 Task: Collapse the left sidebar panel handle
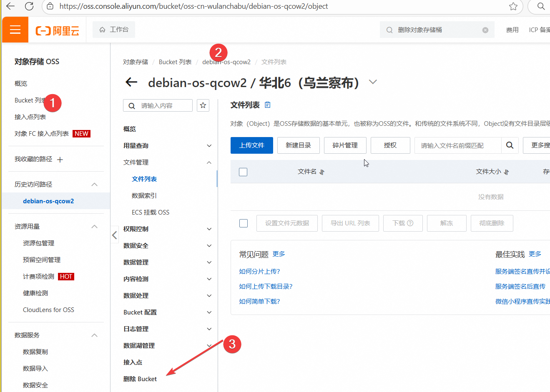(114, 235)
